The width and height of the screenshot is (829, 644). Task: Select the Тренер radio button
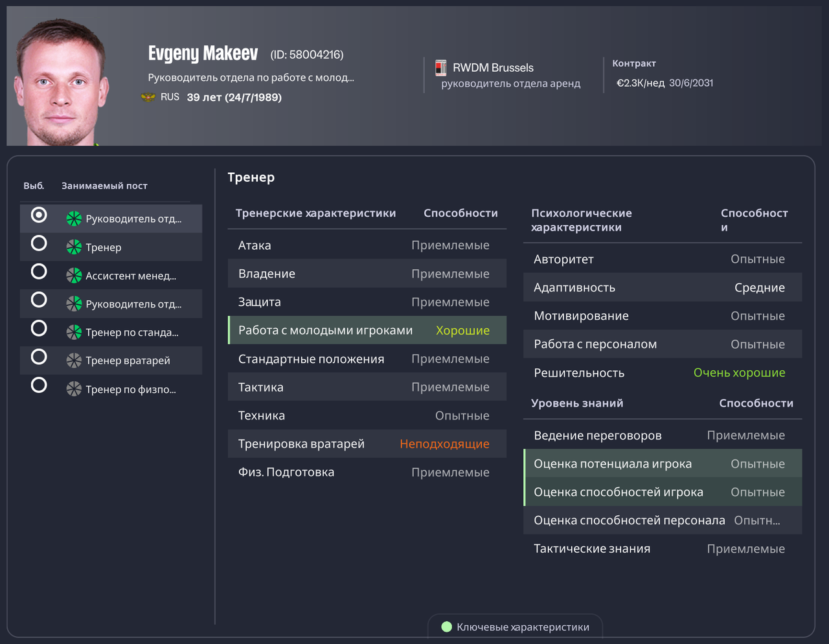click(39, 243)
